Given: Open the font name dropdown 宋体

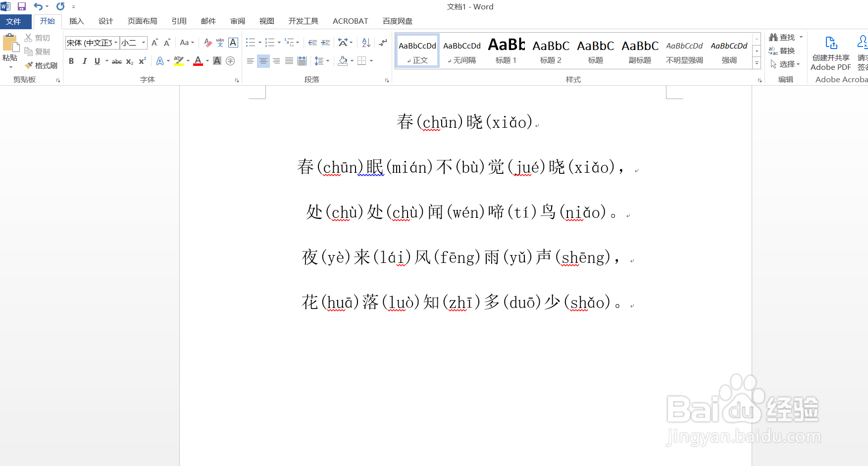Looking at the screenshot, I should click(116, 43).
